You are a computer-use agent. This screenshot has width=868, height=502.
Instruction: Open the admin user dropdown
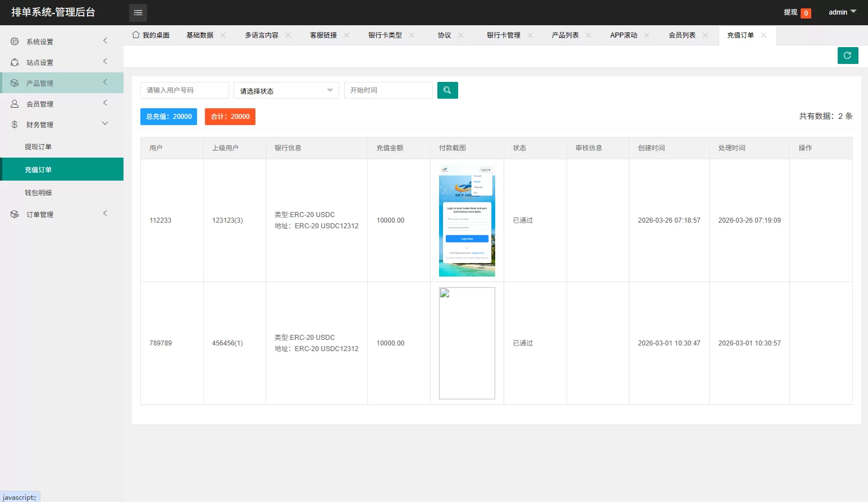[842, 12]
